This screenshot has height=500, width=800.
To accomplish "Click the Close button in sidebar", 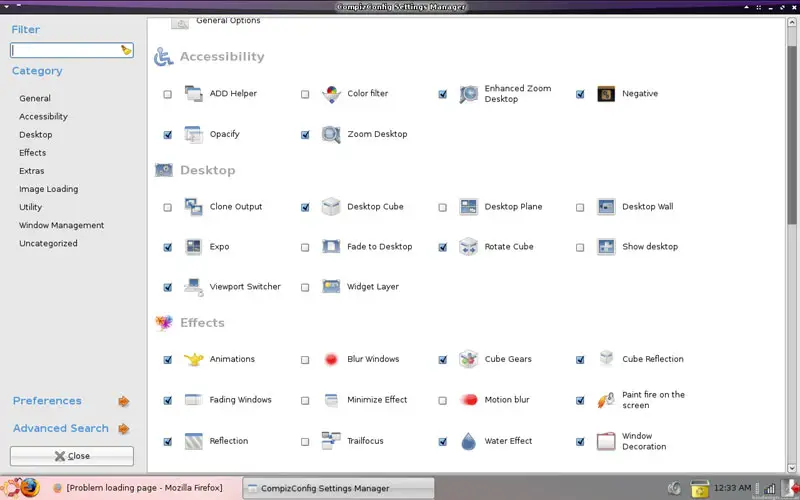I will (72, 456).
